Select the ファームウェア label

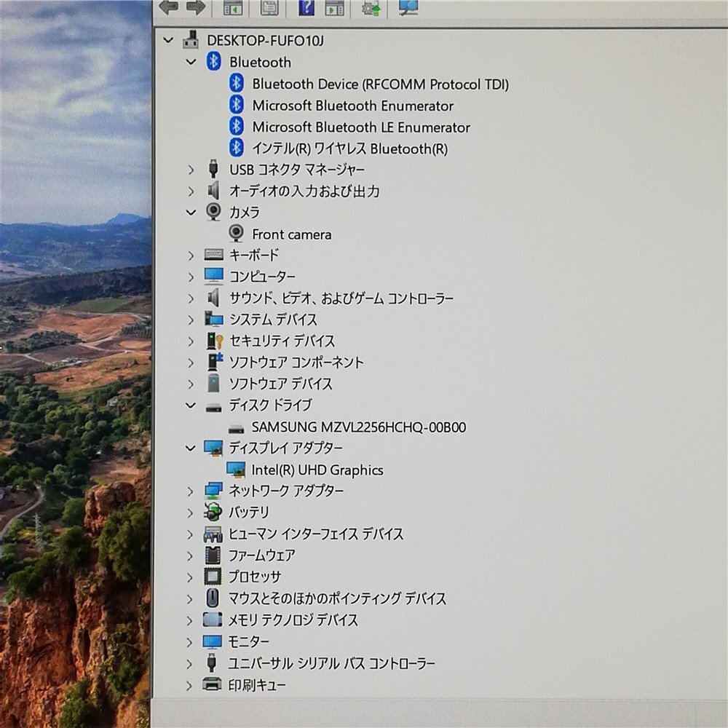coord(261,555)
